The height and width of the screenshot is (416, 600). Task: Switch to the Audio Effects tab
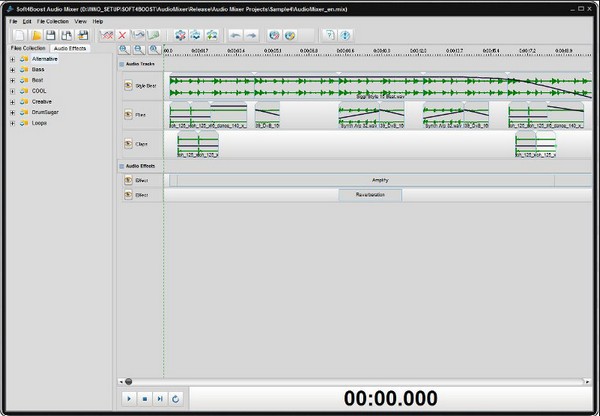pyautogui.click(x=70, y=48)
